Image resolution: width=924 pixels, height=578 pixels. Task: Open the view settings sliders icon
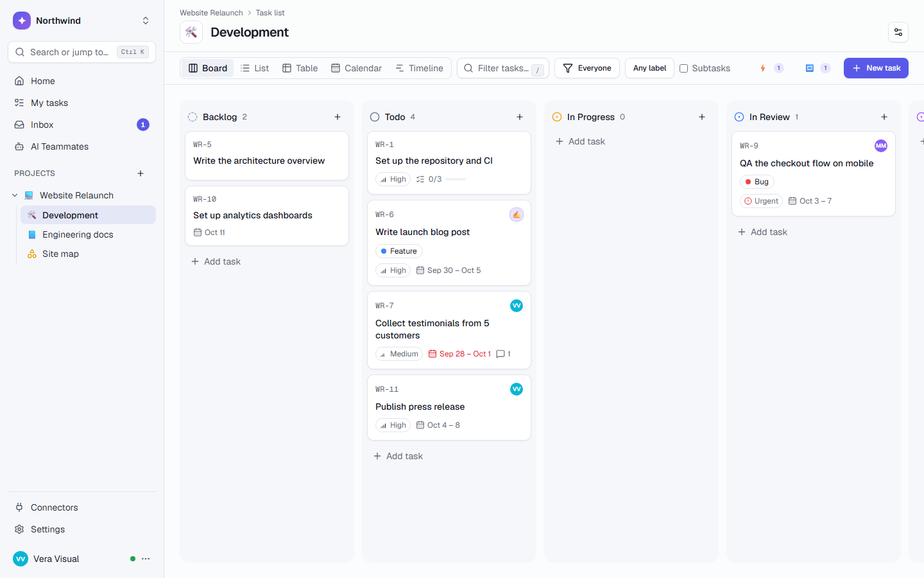coord(898,32)
